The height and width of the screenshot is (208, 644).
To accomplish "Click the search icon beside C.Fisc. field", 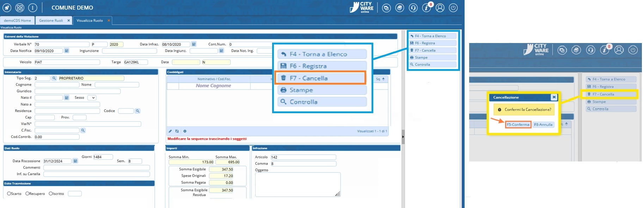I will [x=83, y=130].
